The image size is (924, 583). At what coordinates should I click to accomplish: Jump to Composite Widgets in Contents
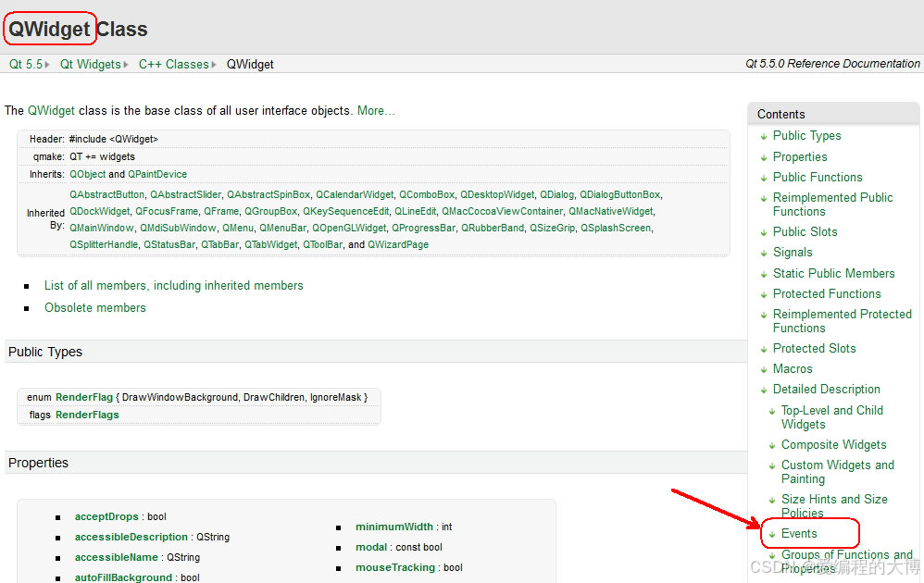tap(834, 445)
